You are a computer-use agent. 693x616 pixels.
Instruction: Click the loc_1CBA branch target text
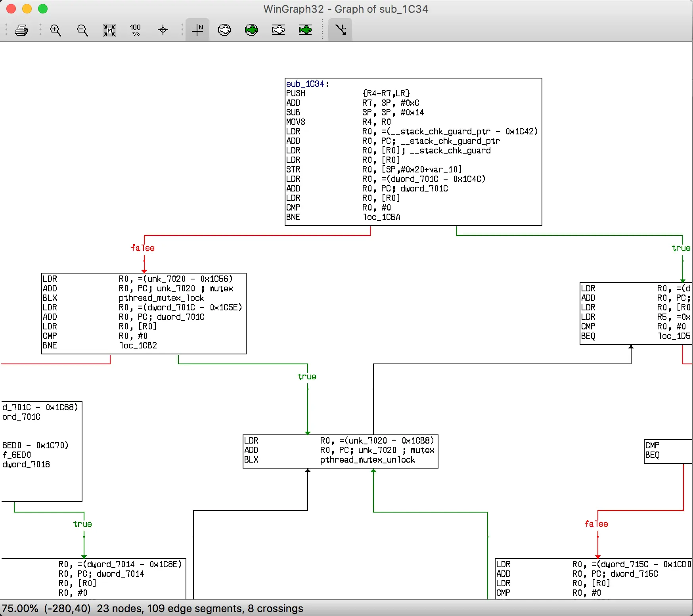pyautogui.click(x=382, y=217)
